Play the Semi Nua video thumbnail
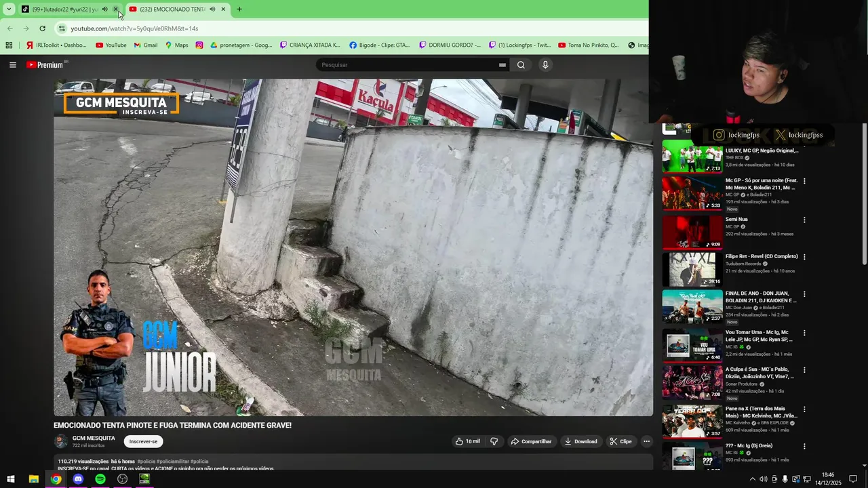 pos(692,232)
